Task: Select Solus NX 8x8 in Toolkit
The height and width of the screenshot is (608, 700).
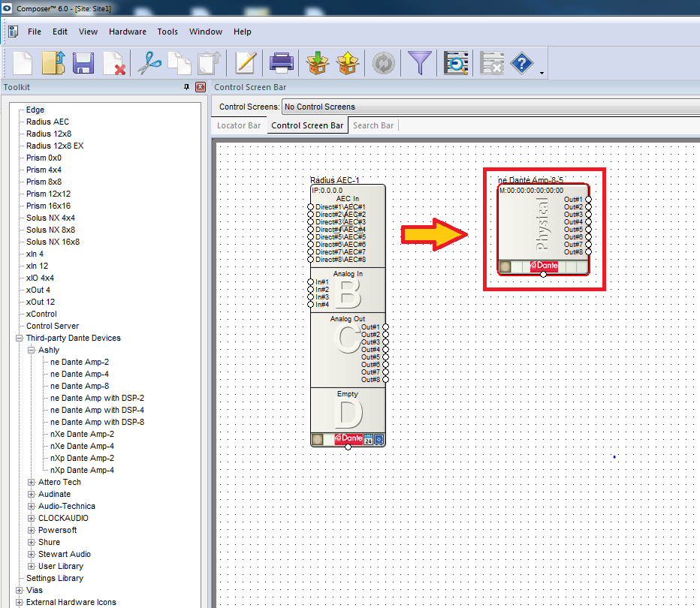Action: click(x=50, y=230)
